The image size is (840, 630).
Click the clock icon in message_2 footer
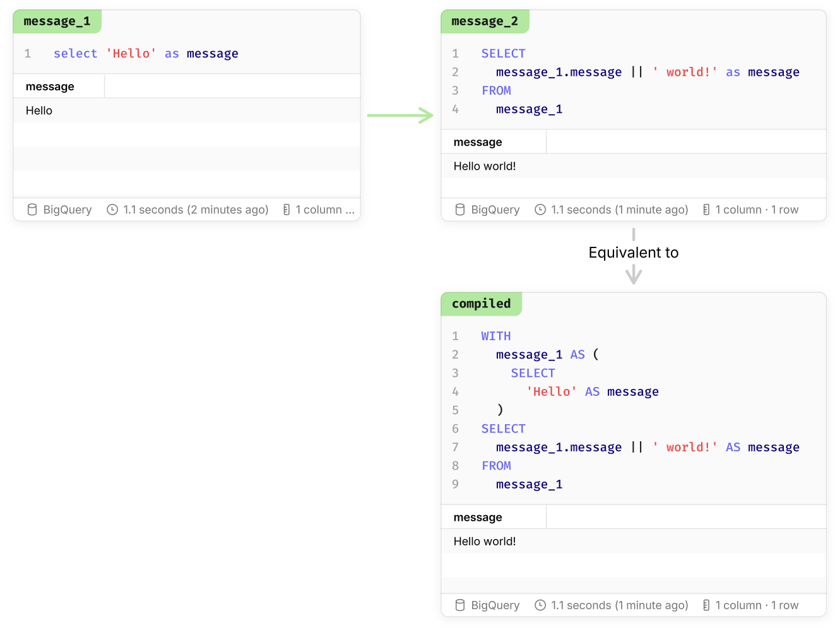click(540, 210)
